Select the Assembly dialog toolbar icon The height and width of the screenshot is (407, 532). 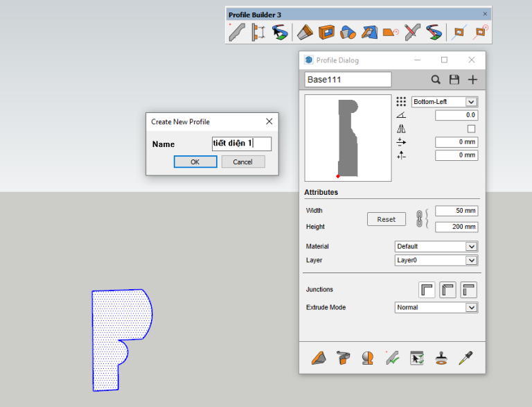pos(258,33)
